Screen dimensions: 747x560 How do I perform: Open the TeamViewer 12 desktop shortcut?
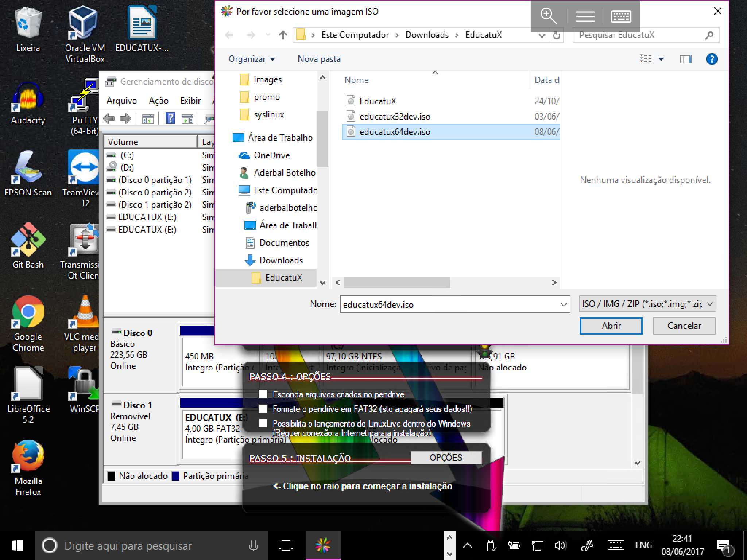pos(83,179)
